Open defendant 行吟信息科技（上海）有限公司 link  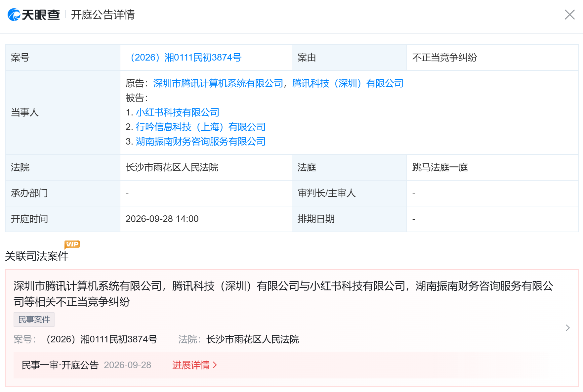click(x=201, y=127)
